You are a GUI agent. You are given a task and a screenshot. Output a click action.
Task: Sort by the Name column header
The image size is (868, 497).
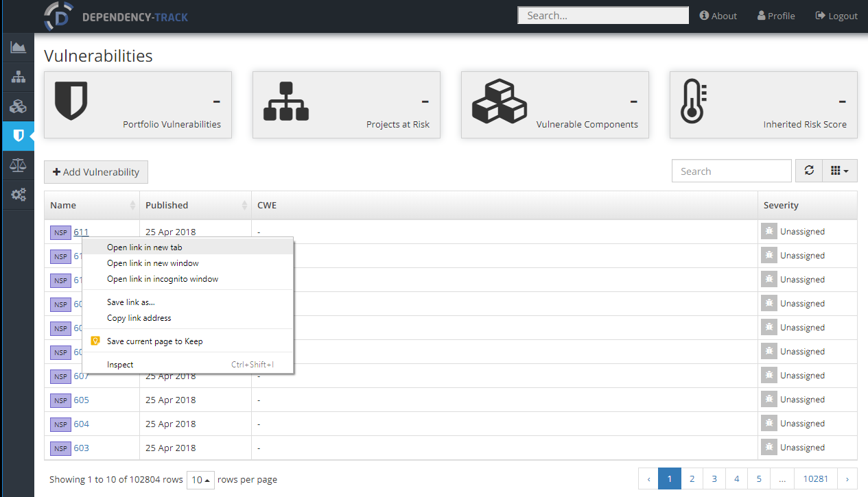93,205
